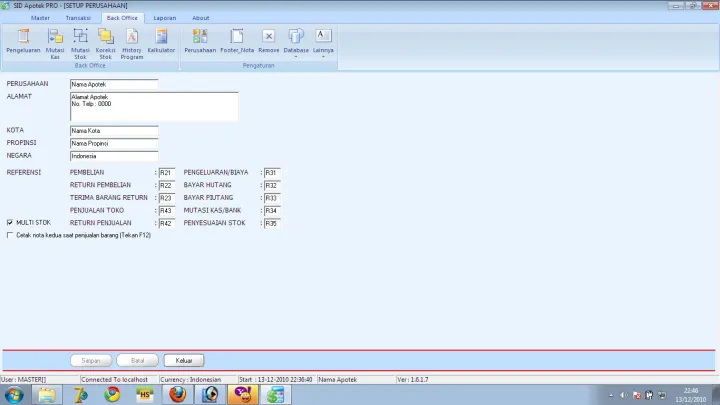Viewport: 720px width, 405px height.
Task: Open Perusahaan settings icon
Action: [x=200, y=41]
